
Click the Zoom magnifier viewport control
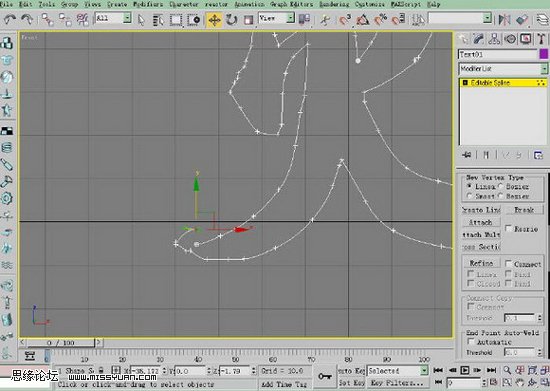point(507,370)
